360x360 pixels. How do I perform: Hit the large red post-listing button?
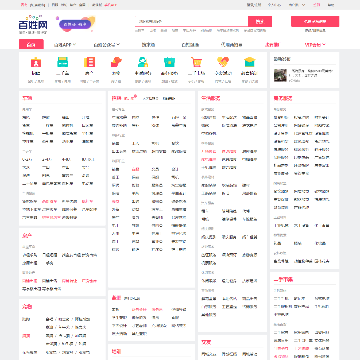click(315, 21)
